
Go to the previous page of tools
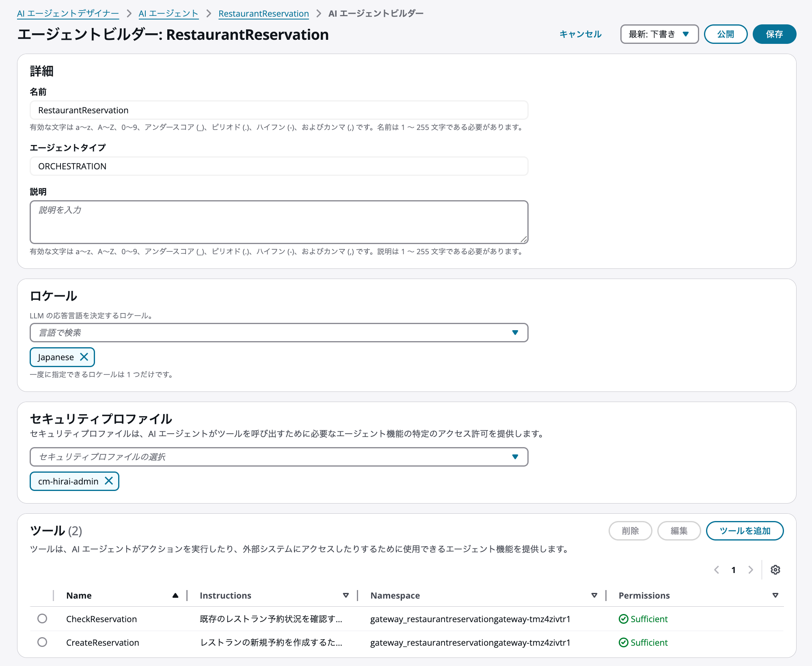(x=716, y=570)
